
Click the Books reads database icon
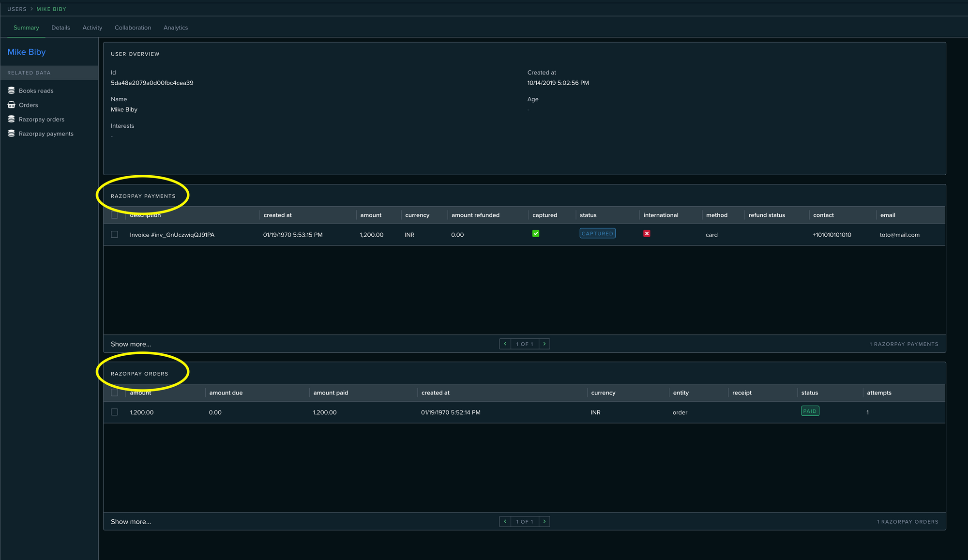click(x=11, y=91)
